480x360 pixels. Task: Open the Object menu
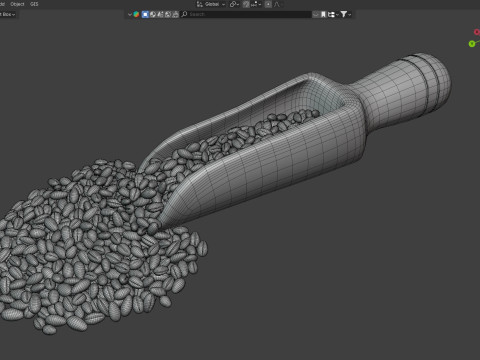pos(17,4)
